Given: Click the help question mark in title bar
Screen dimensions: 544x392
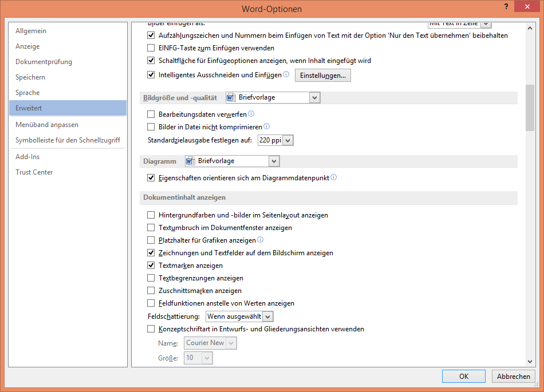Looking at the screenshot, I should pyautogui.click(x=506, y=6).
